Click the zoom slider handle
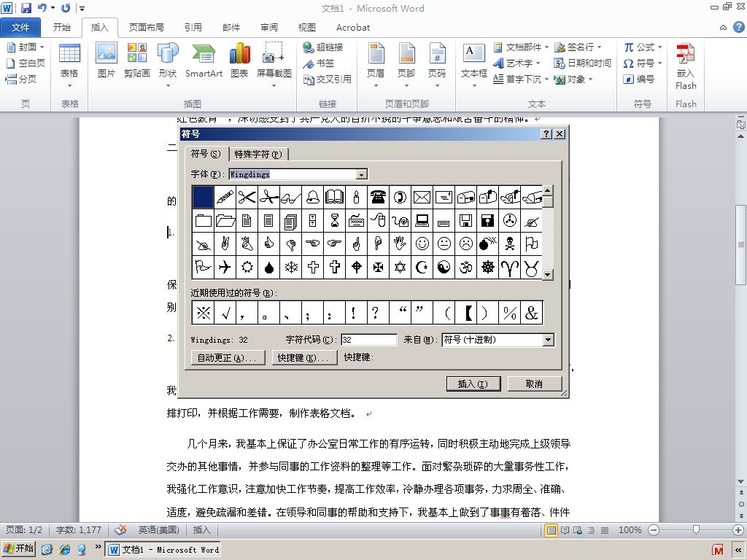This screenshot has height=560, width=747. [x=696, y=529]
